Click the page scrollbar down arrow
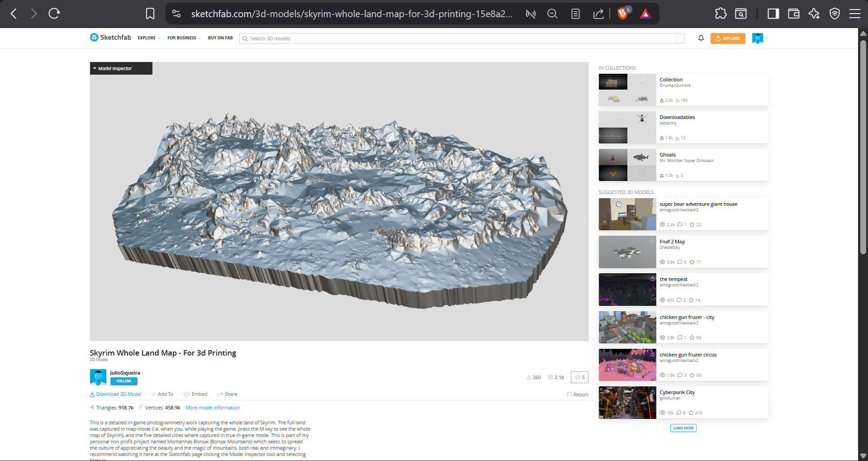The image size is (868, 461). coord(863,456)
